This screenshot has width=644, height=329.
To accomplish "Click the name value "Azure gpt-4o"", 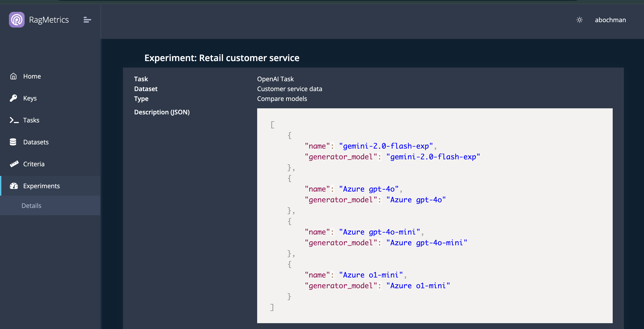I will (369, 189).
